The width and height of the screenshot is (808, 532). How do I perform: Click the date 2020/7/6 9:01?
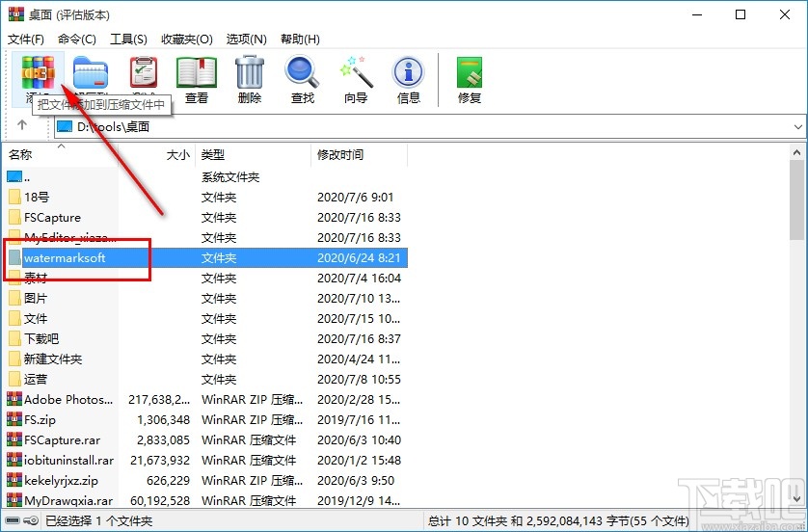coord(356,198)
